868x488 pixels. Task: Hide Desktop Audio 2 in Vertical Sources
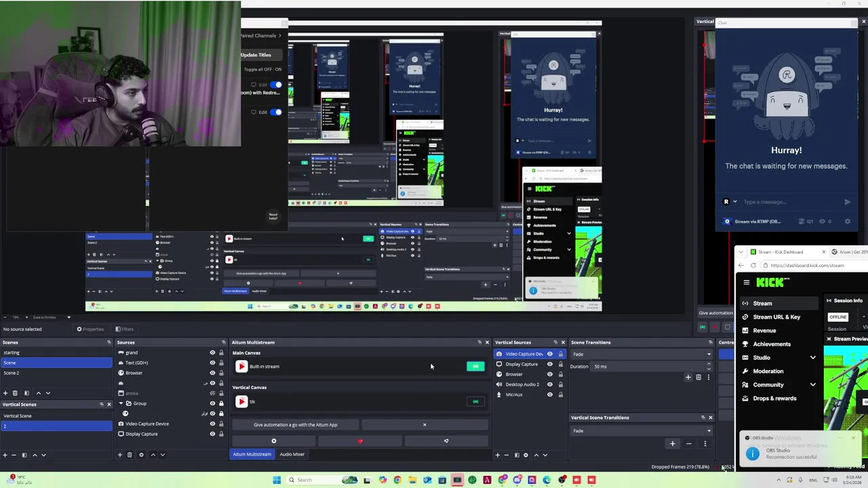[550, 384]
